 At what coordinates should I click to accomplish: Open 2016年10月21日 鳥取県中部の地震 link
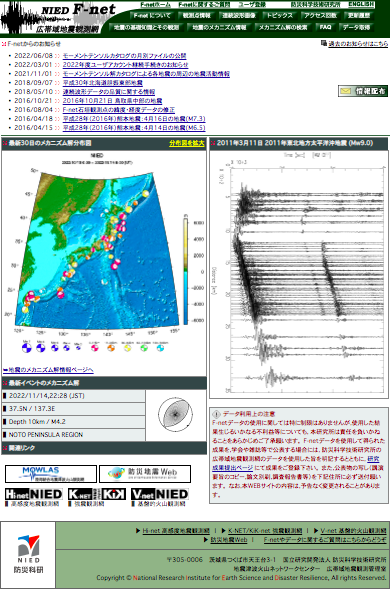coord(112,101)
